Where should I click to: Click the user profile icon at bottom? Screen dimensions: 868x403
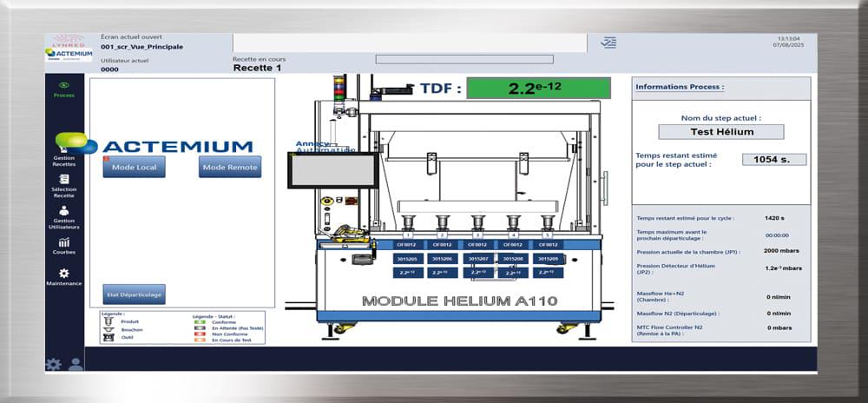coord(76,364)
